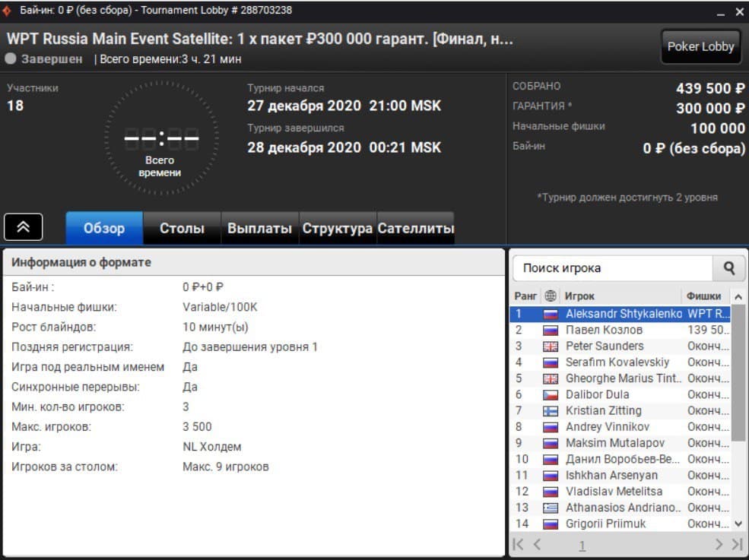Open the Структура tab
The image size is (749, 560).
[338, 228]
